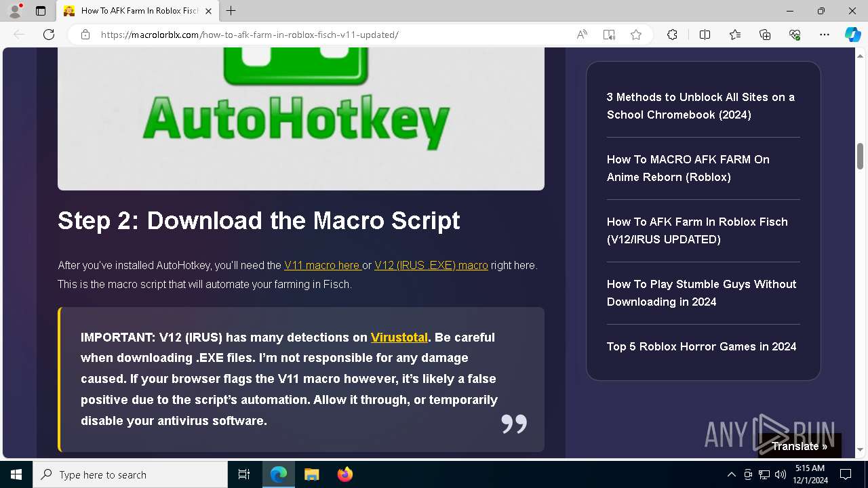The width and height of the screenshot is (868, 488).
Task: Click the page vertical scrollbar thumb
Action: [x=860, y=157]
